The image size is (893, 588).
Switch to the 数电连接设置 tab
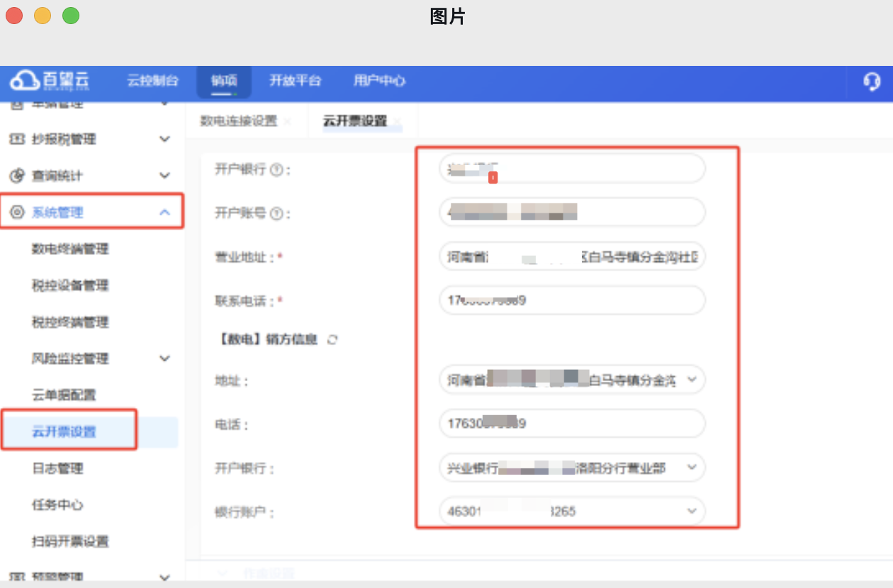tap(239, 121)
